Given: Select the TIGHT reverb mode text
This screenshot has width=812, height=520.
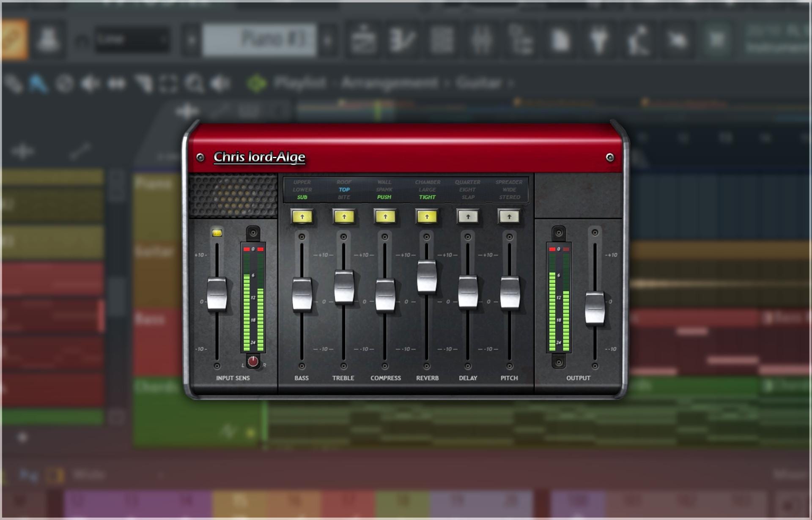Looking at the screenshot, I should point(427,197).
